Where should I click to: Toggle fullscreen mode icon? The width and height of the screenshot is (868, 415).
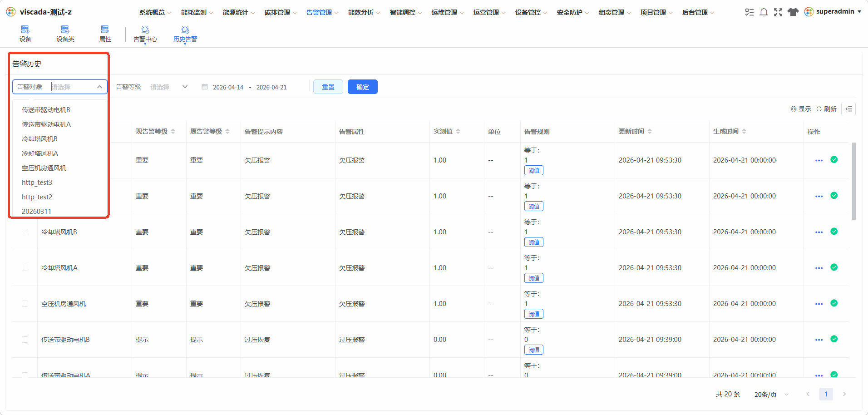778,12
